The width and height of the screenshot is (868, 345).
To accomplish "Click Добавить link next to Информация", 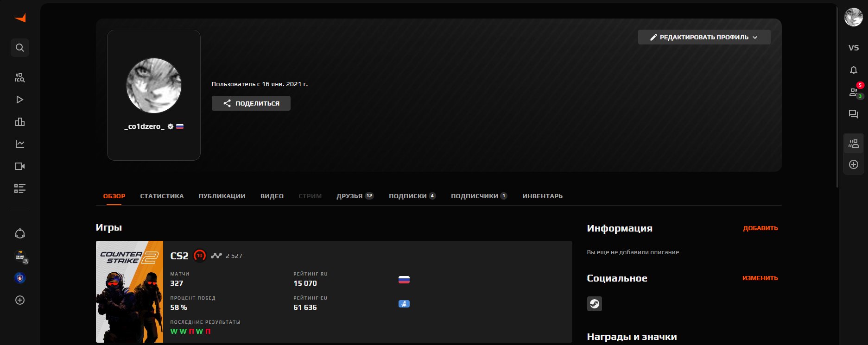I will (x=760, y=228).
